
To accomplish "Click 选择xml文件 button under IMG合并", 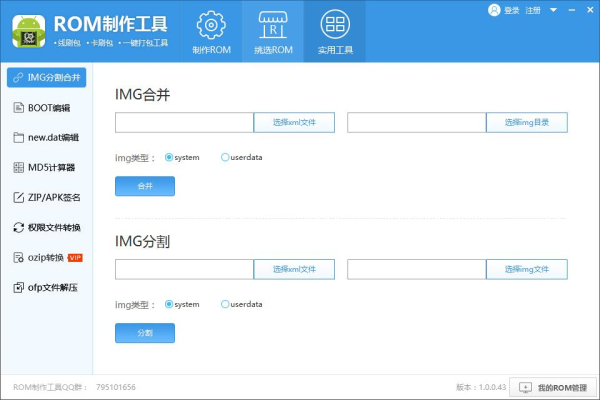I will coord(294,122).
